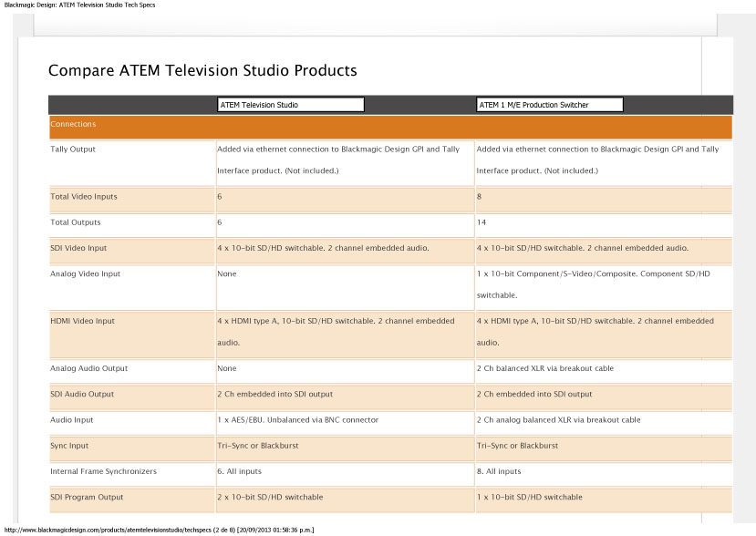The image size is (756, 536).
Task: Open the ATEM Television Studio product dropdown
Action: click(x=291, y=105)
